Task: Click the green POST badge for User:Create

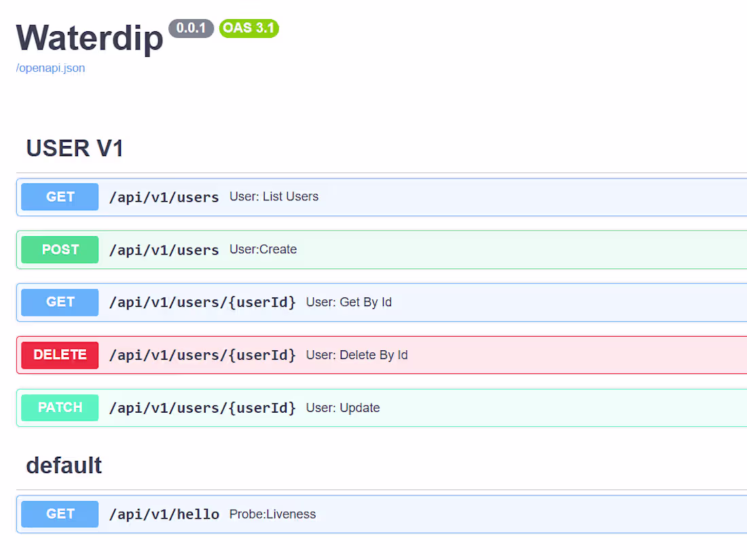Action: (59, 249)
